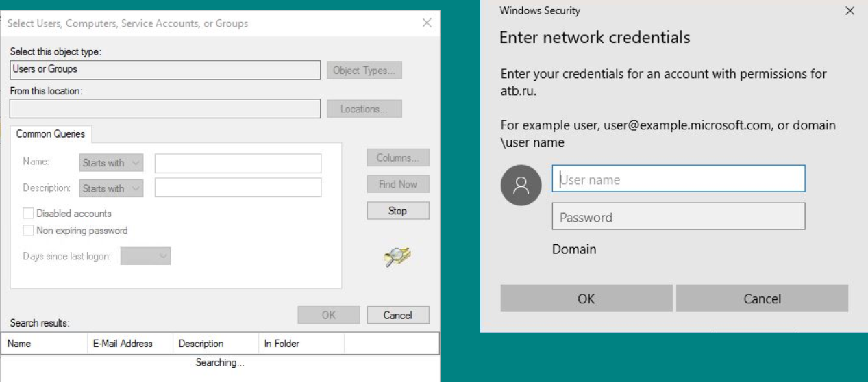Click the User name input field
Viewport: 868px width, 382px height.
pos(678,179)
